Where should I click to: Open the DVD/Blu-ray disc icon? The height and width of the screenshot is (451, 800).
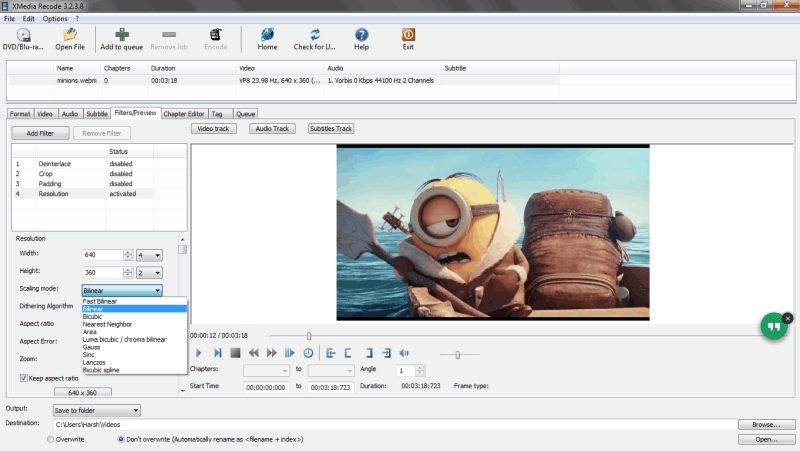tap(23, 35)
